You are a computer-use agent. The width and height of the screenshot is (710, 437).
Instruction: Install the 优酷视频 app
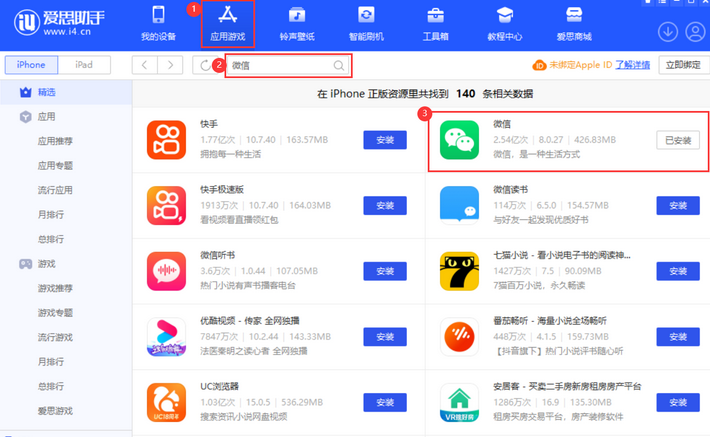point(385,337)
